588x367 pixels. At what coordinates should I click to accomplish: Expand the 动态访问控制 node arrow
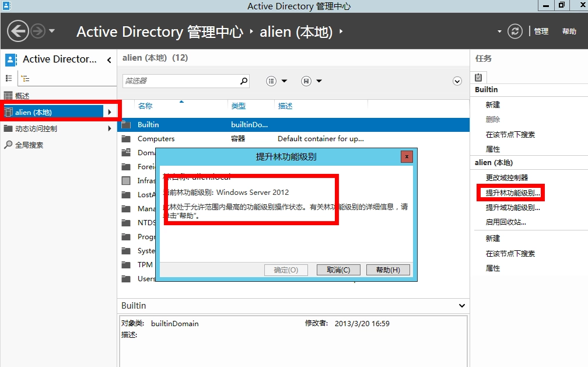(109, 128)
